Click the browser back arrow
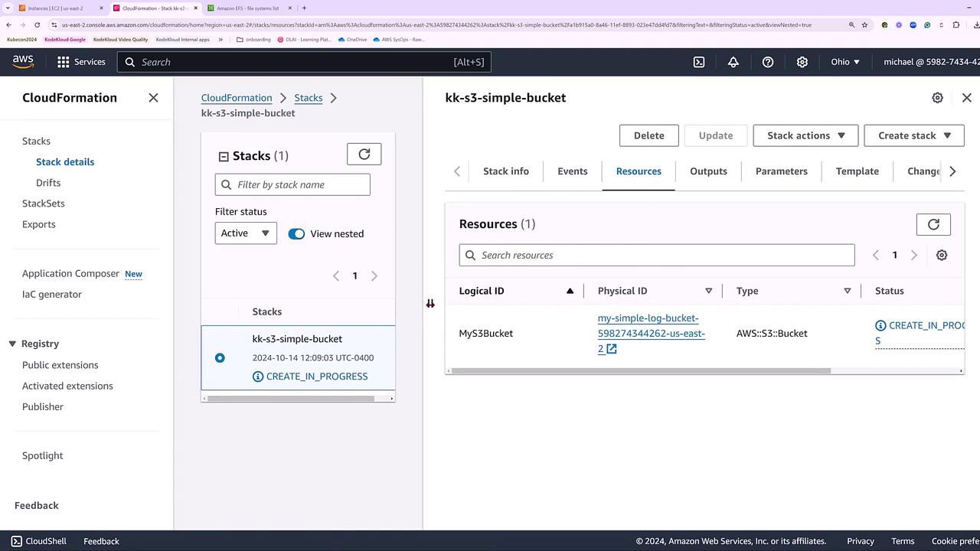Screen dimensions: 980x551 tap(10, 25)
